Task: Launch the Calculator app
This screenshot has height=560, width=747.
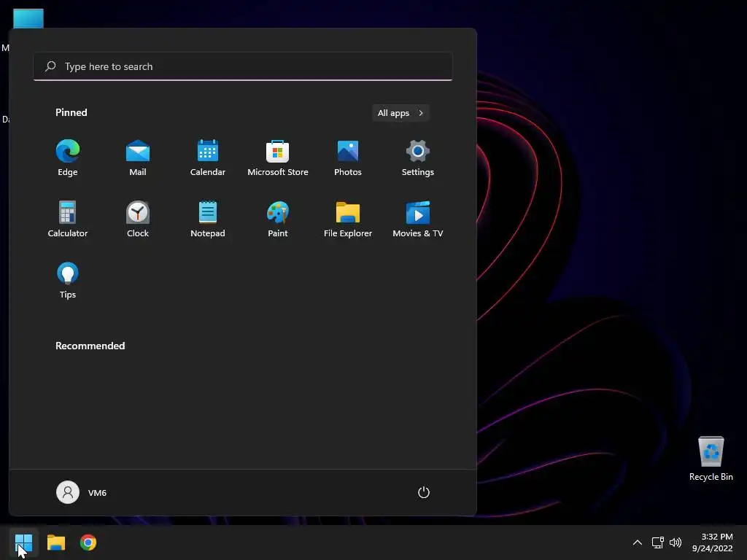Action: click(x=68, y=219)
